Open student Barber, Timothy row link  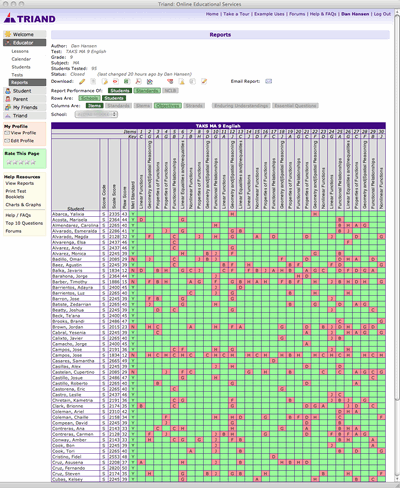(70, 282)
